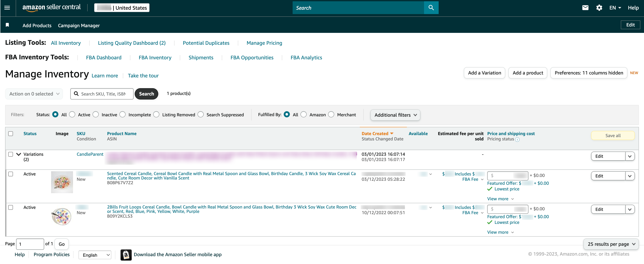Toggle the Active status filter
The image size is (644, 264).
tap(73, 114)
